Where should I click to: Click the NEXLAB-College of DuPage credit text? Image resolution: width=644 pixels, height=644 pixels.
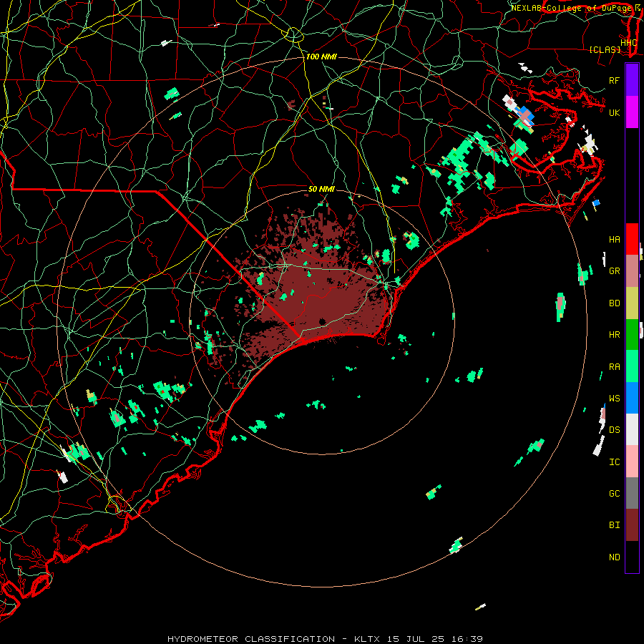(x=571, y=8)
